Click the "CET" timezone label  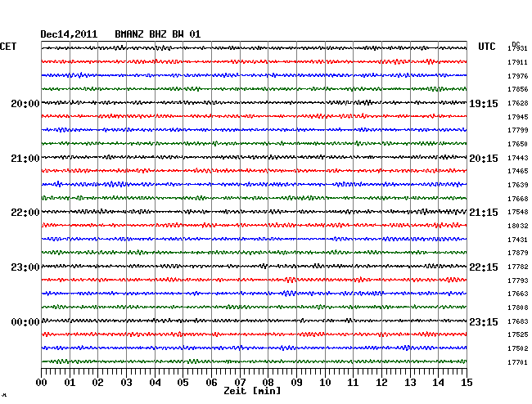pyautogui.click(x=8, y=47)
